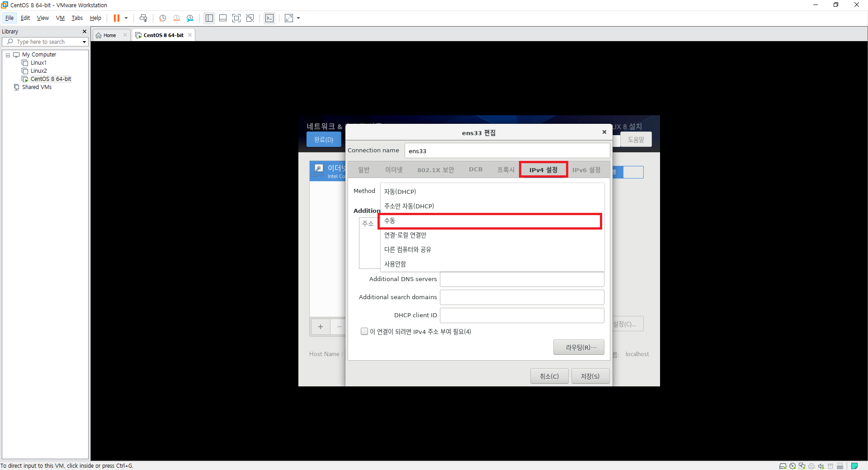Choose 연결-로컬 연결만 method option
Screen dimensions: 868x470
pyautogui.click(x=492, y=235)
